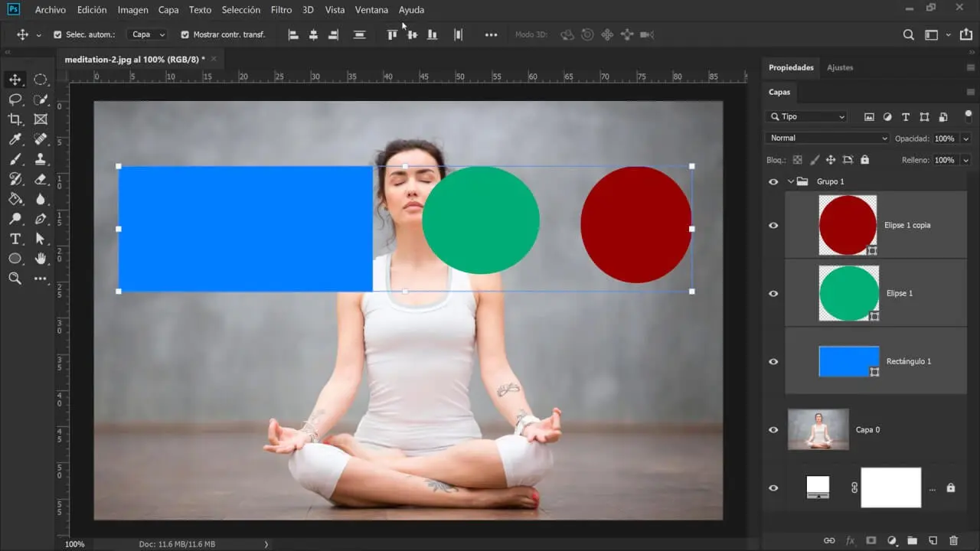This screenshot has height=551, width=980.
Task: Toggle visibility of Elipse 1 layer
Action: pos(773,293)
